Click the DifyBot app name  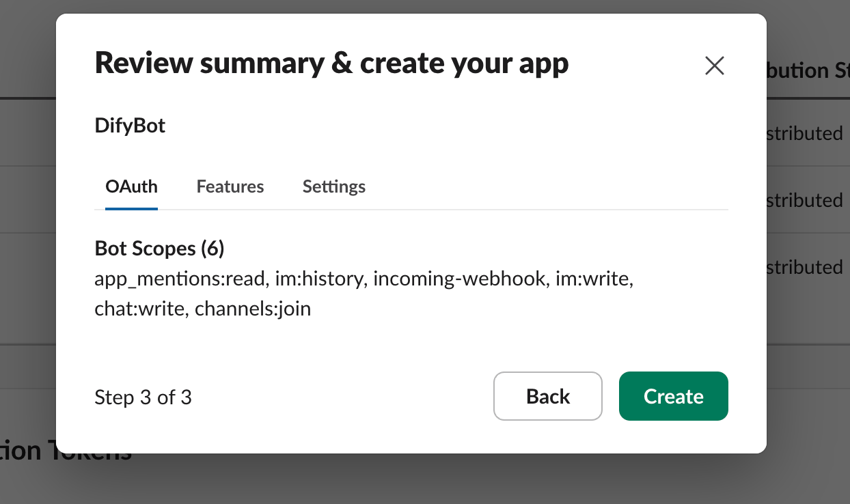coord(130,126)
